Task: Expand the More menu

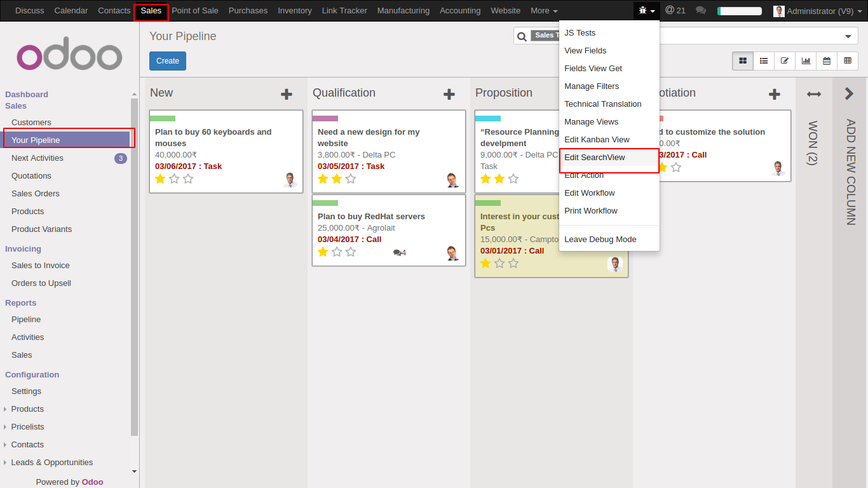Action: tap(543, 10)
